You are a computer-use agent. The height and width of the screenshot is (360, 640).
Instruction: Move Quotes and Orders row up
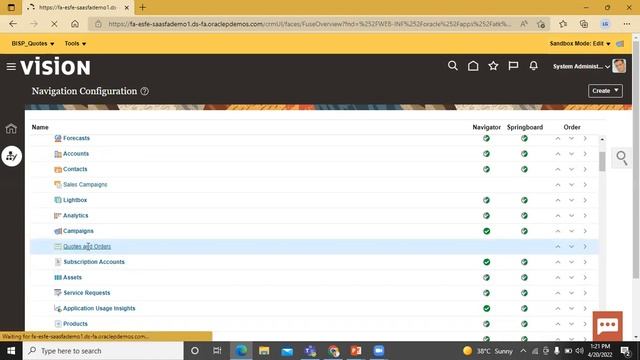(558, 247)
